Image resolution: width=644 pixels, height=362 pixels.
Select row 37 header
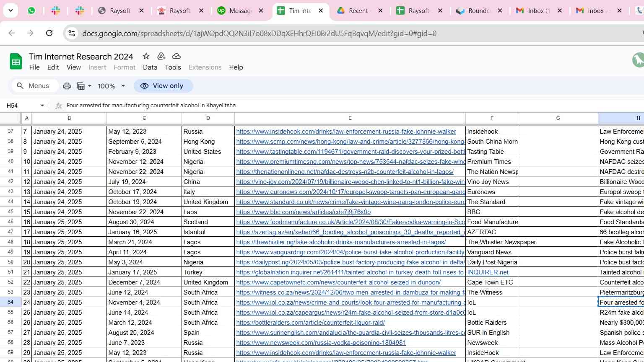[x=10, y=131]
